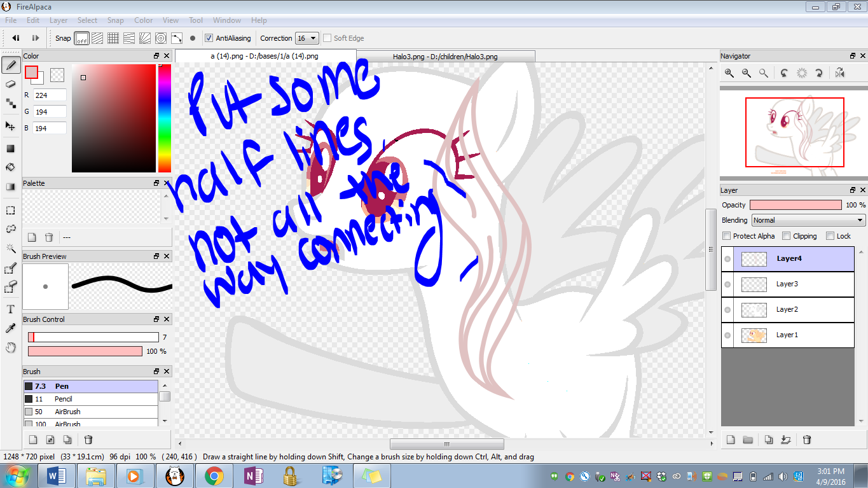Disable the AntiAliasing checkbox
Viewport: 868px width, 488px height.
click(x=209, y=38)
